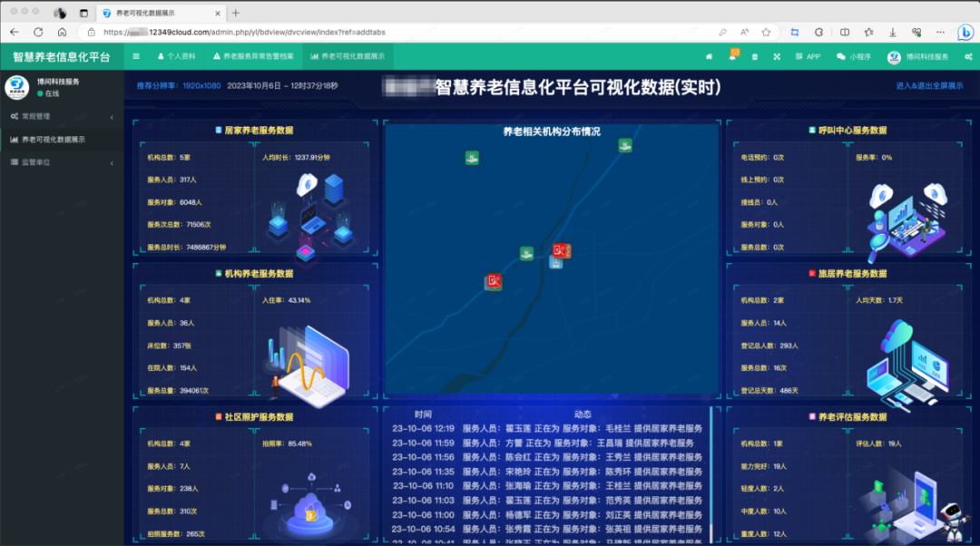Expand the 监管单位 sidebar menu

62,162
